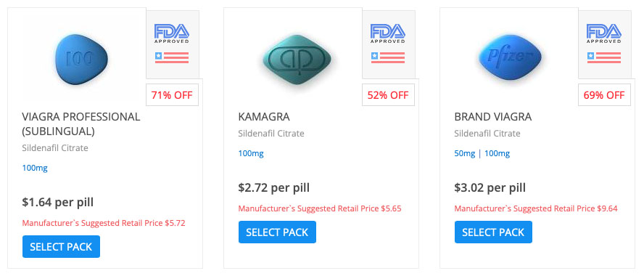
Task: Select Pack for Viagra Professional
Action: click(x=61, y=246)
